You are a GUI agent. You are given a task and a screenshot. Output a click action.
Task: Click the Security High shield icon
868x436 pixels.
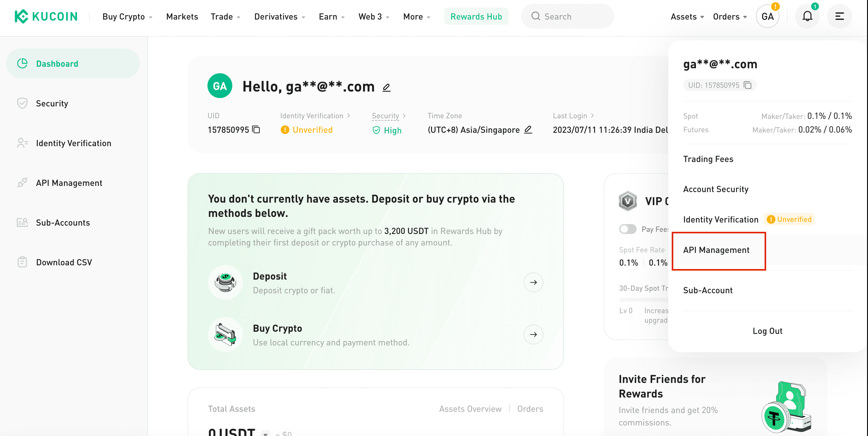(376, 130)
